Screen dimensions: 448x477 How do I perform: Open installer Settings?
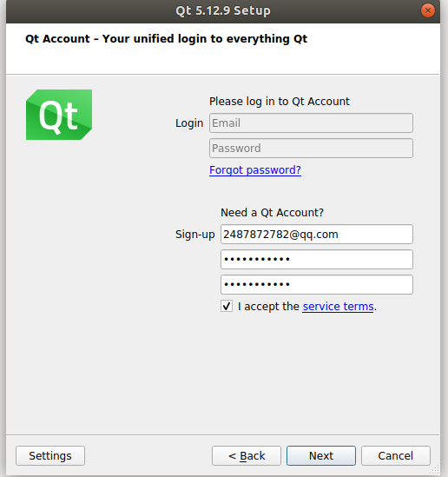pyautogui.click(x=50, y=455)
